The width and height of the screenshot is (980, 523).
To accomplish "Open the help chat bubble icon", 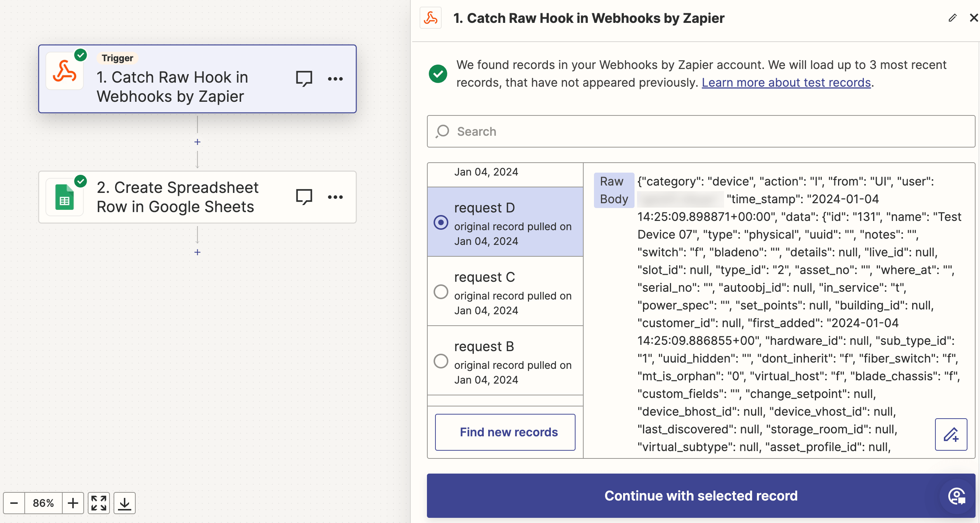I will [956, 496].
